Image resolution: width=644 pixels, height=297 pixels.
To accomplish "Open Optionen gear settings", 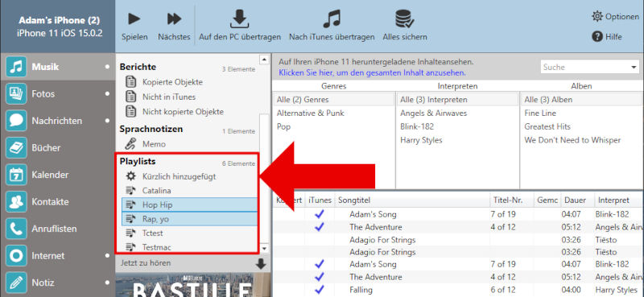I will pos(597,16).
